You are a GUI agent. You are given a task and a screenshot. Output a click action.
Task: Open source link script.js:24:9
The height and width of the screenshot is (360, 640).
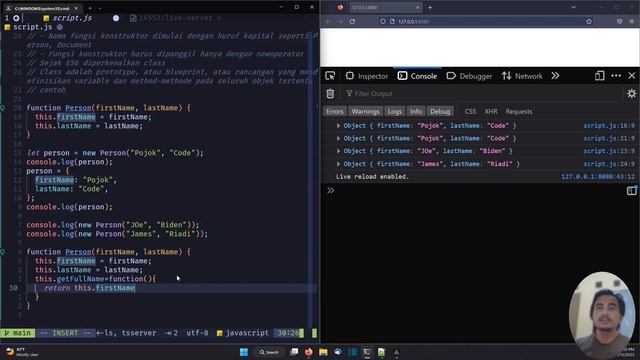tap(609, 164)
